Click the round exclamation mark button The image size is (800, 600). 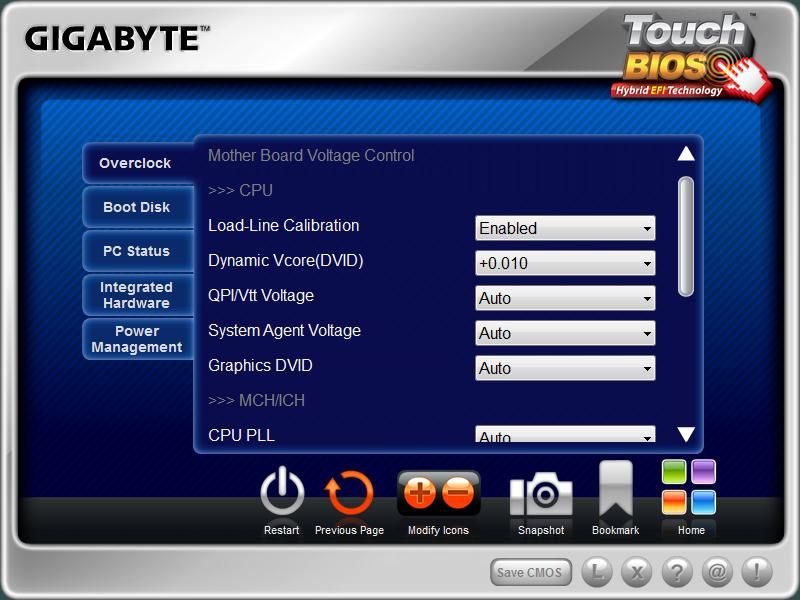757,571
